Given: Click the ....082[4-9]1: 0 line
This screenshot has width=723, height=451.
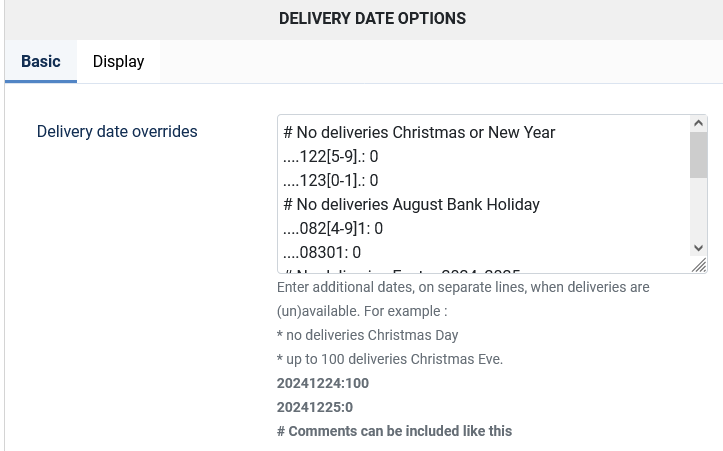Looking at the screenshot, I should [333, 228].
